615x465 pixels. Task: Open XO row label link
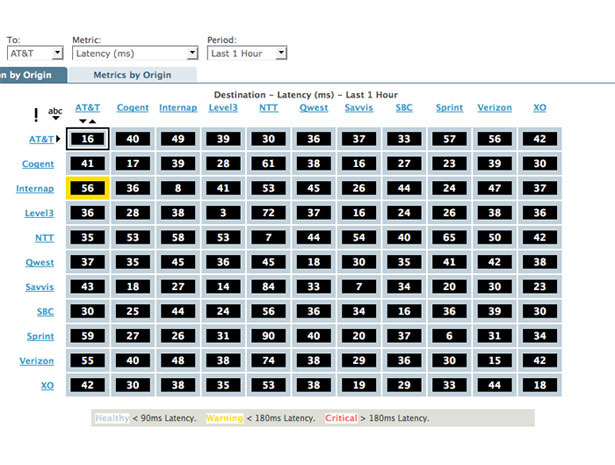47,385
